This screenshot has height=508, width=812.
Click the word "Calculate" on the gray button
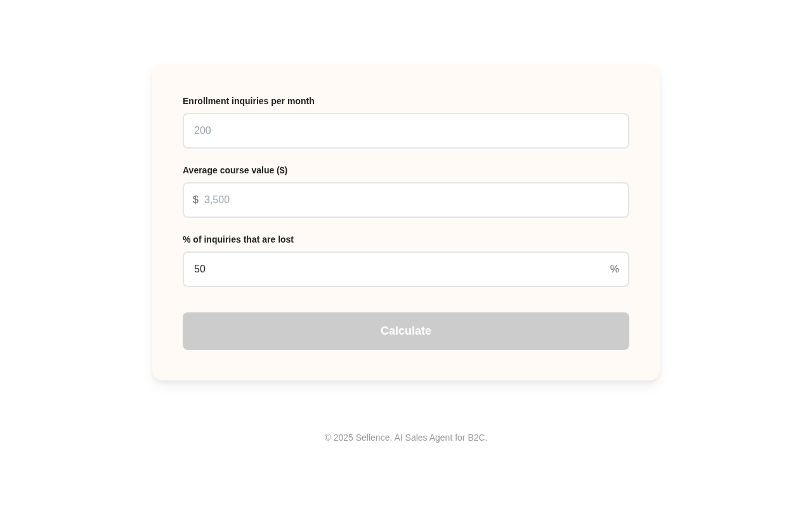point(406,331)
